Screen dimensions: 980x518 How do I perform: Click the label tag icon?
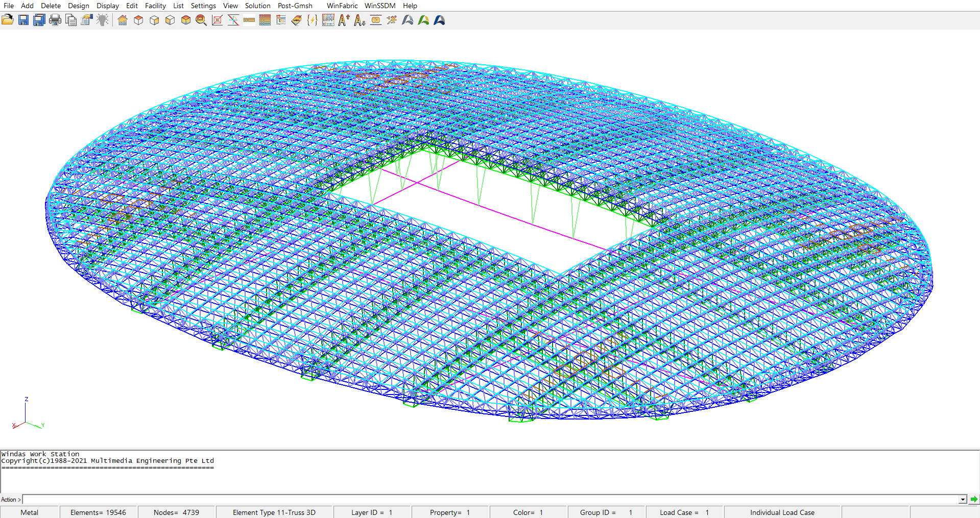pyautogui.click(x=296, y=20)
